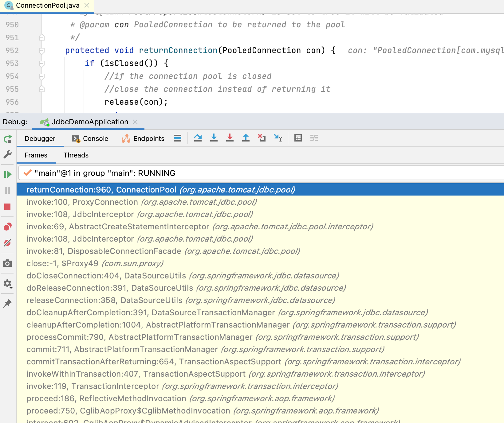Step out of current method
Viewport: 504px width, 423px height.
[x=246, y=138]
